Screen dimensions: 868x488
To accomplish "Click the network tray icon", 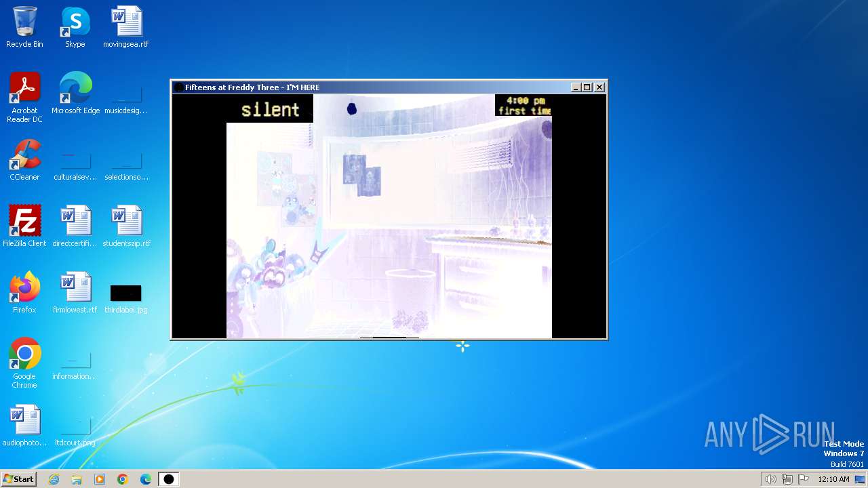I will pos(787,479).
